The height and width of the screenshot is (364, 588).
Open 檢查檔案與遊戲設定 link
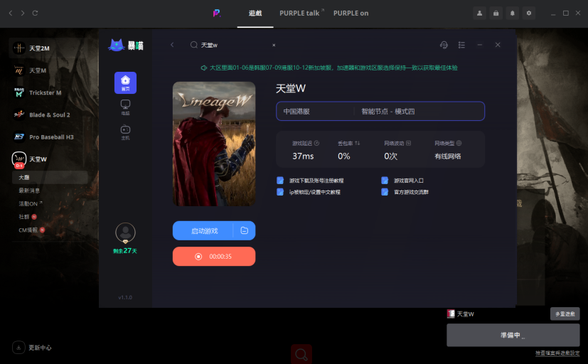(x=557, y=353)
